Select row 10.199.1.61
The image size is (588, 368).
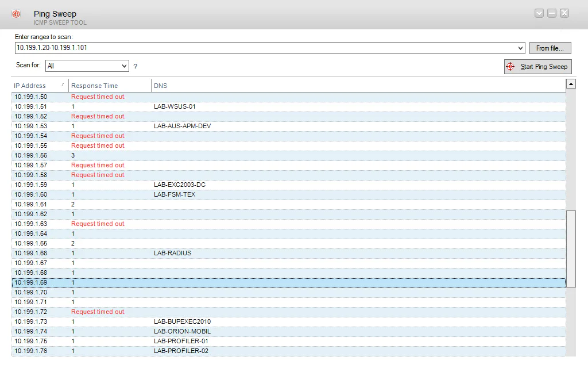click(x=288, y=204)
